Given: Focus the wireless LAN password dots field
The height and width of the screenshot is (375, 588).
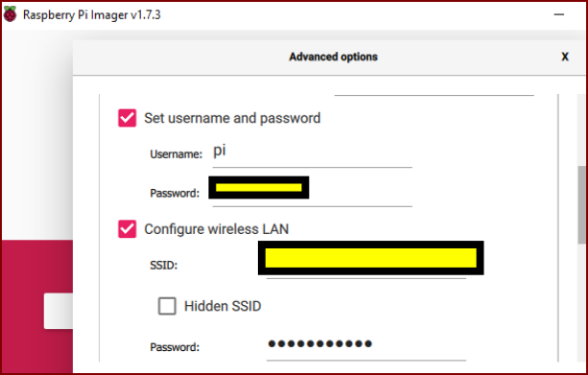Looking at the screenshot, I should 366,345.
